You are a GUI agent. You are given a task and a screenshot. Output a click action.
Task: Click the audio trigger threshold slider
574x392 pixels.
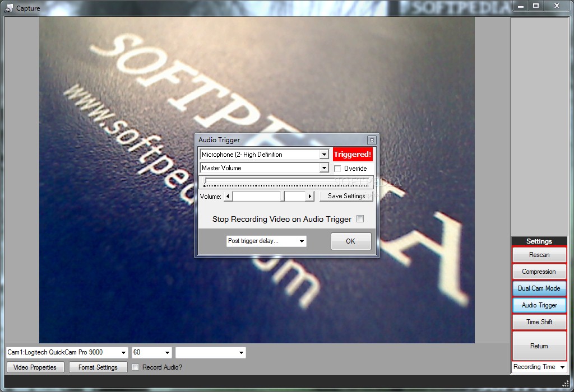(286, 182)
